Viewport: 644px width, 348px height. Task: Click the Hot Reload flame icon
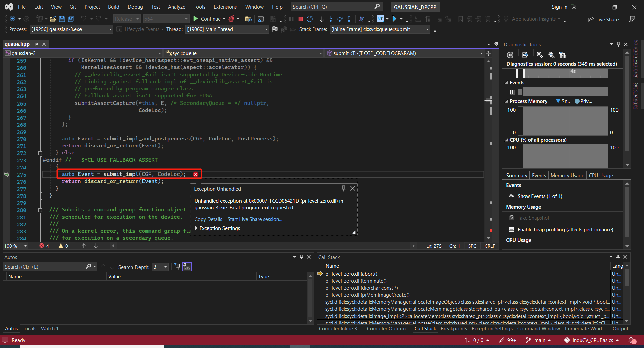[x=231, y=19]
